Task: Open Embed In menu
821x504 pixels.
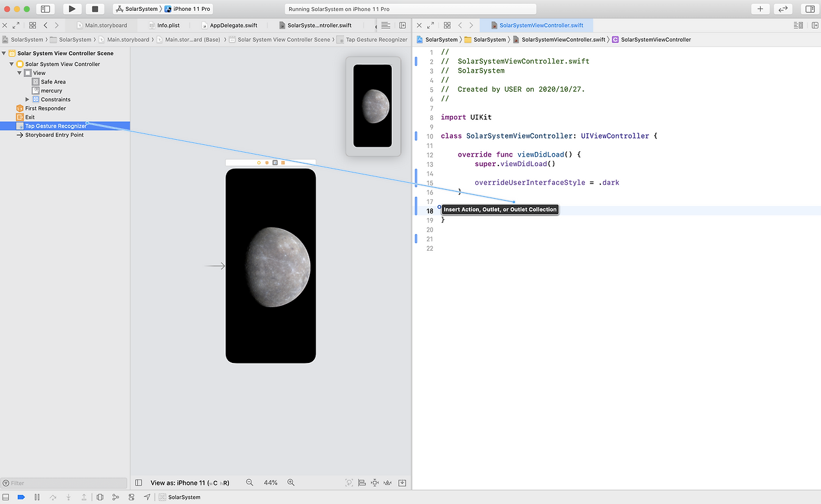Action: [402, 483]
